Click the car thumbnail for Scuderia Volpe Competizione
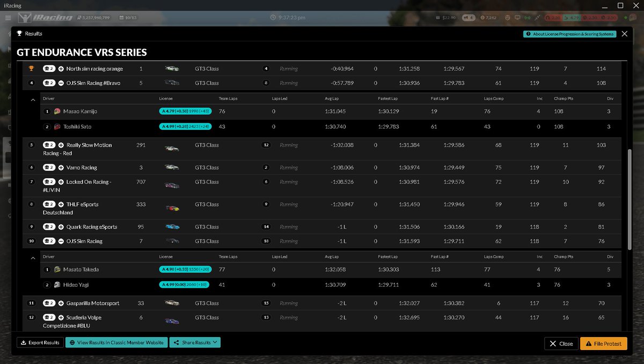 click(172, 321)
